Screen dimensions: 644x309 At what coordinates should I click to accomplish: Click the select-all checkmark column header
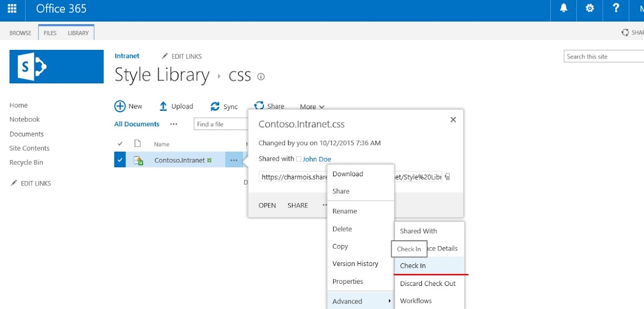[x=120, y=143]
